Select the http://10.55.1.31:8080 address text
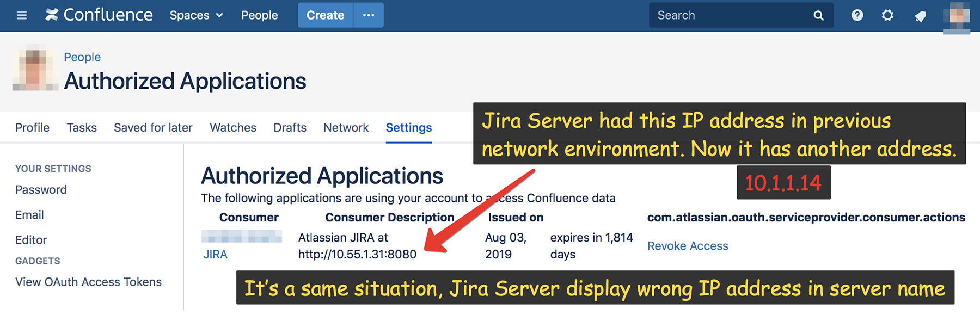 (357, 254)
